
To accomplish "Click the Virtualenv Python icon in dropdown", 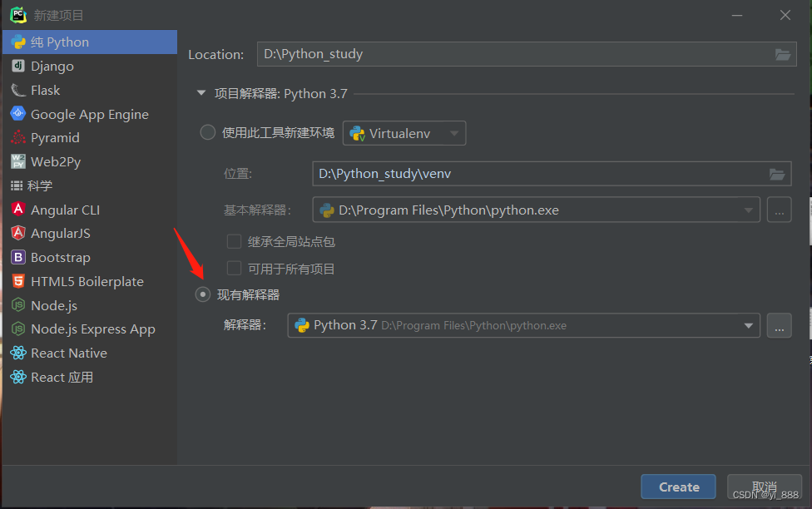I will (x=357, y=134).
